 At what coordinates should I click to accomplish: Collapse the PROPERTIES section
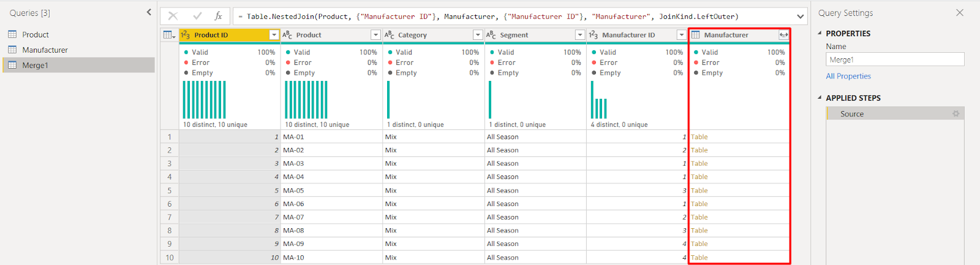[820, 33]
